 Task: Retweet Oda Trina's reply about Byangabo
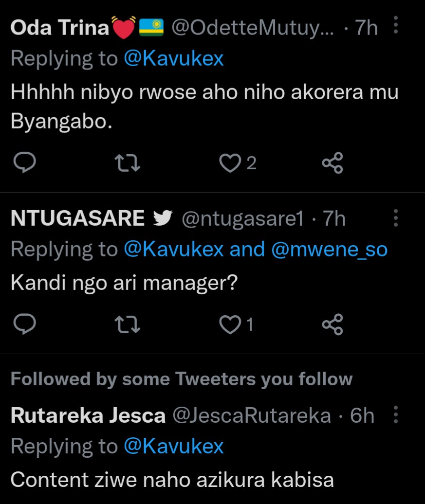pyautogui.click(x=128, y=163)
